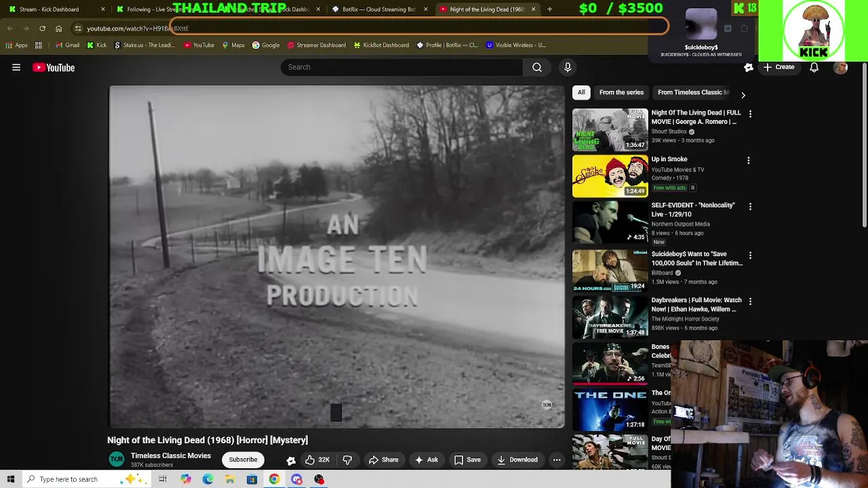This screenshot has height=488, width=868.
Task: Open options for SELF-EVIDENT Nonlocality video
Action: coord(750,207)
